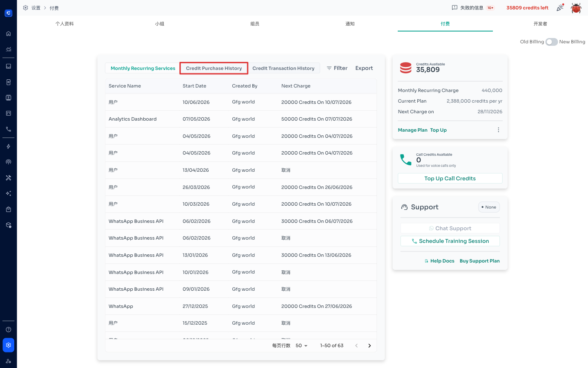Click 35809 credits left in header

coord(527,8)
